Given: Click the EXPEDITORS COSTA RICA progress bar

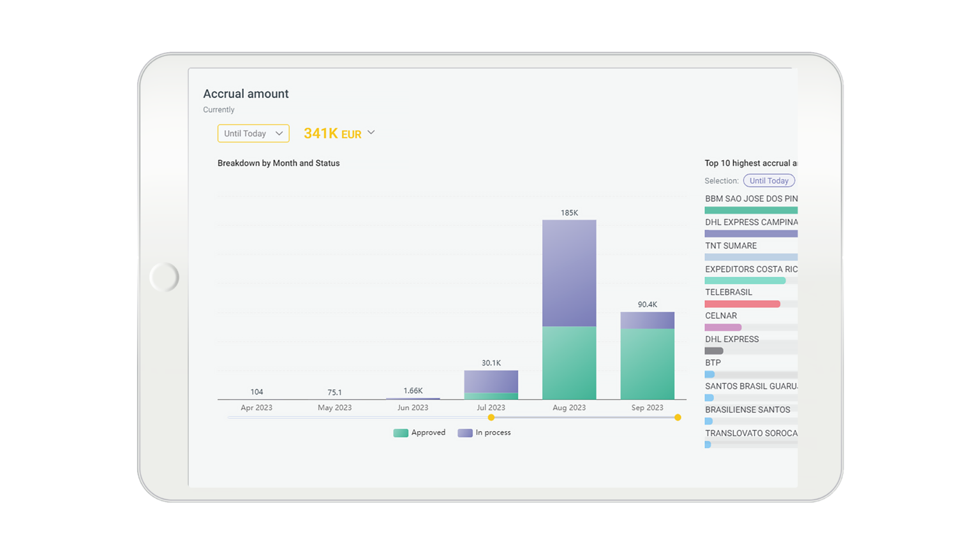Looking at the screenshot, I should click(745, 280).
